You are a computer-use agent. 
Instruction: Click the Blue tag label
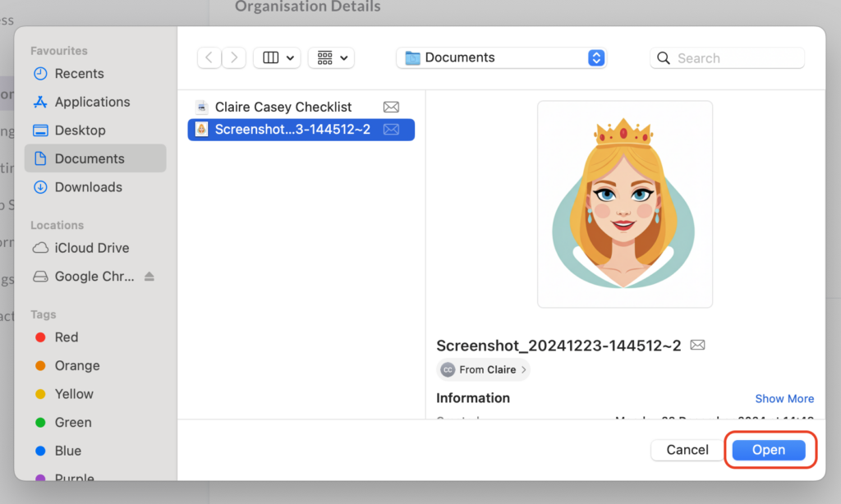pyautogui.click(x=68, y=451)
